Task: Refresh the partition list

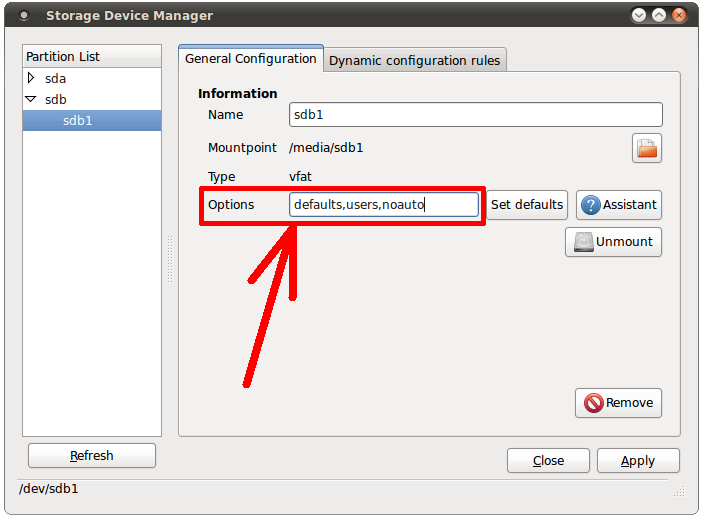Action: (92, 456)
